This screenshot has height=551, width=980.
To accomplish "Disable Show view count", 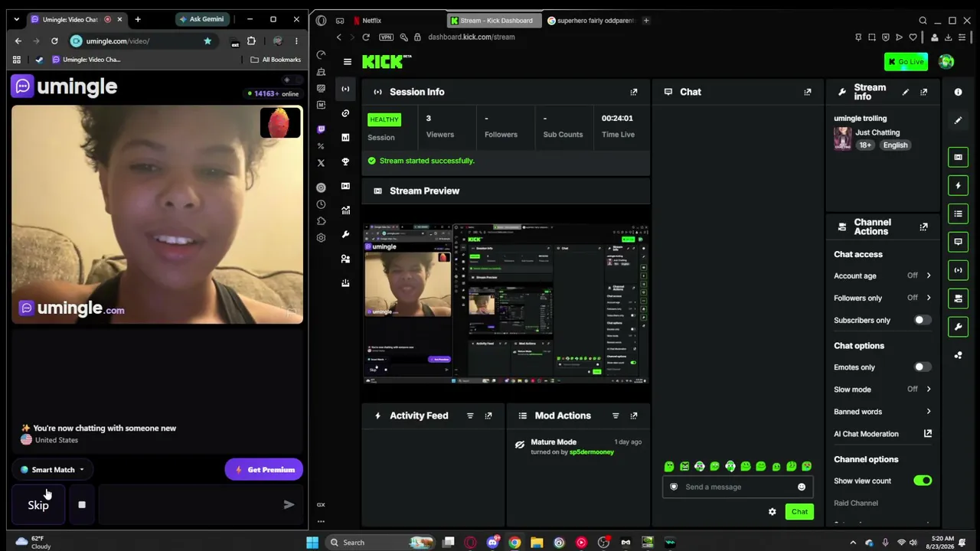I will point(923,481).
